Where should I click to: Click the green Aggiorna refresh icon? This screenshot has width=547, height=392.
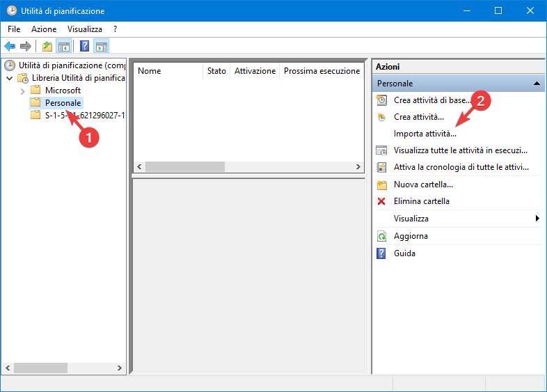coord(381,236)
